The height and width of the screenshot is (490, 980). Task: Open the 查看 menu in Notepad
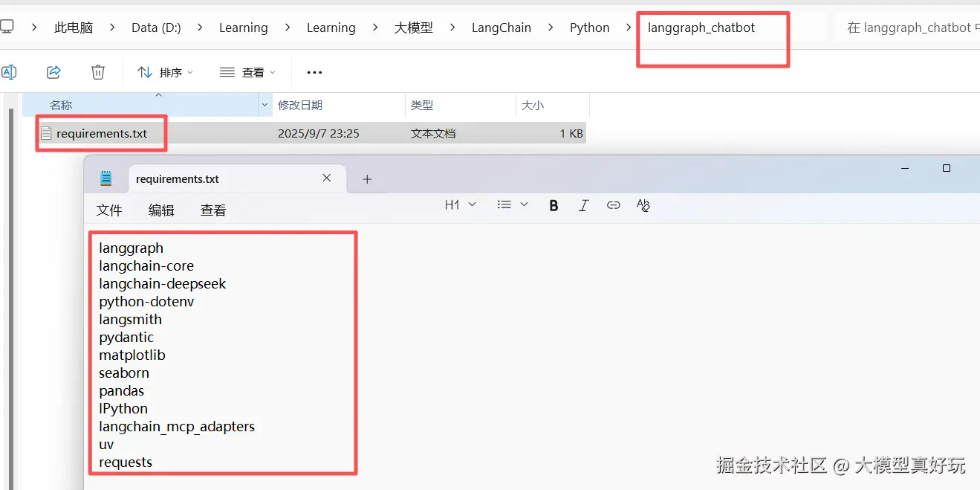click(x=213, y=210)
